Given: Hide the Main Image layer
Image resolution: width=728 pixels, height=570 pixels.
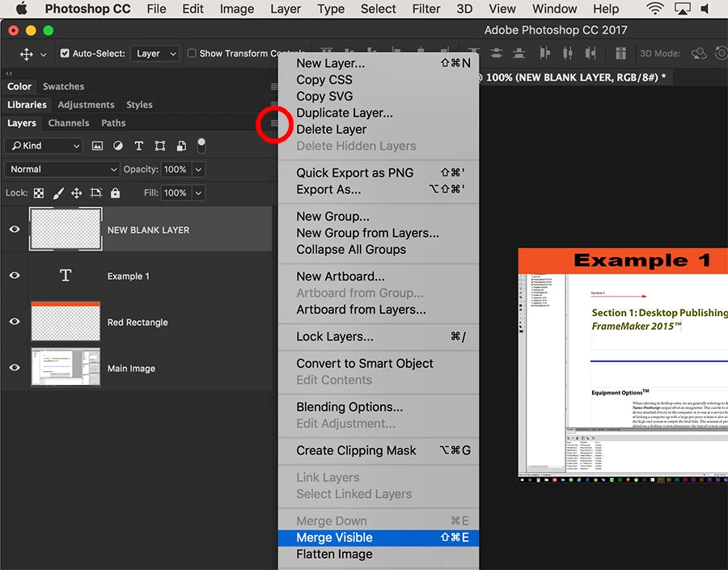Looking at the screenshot, I should tap(15, 368).
